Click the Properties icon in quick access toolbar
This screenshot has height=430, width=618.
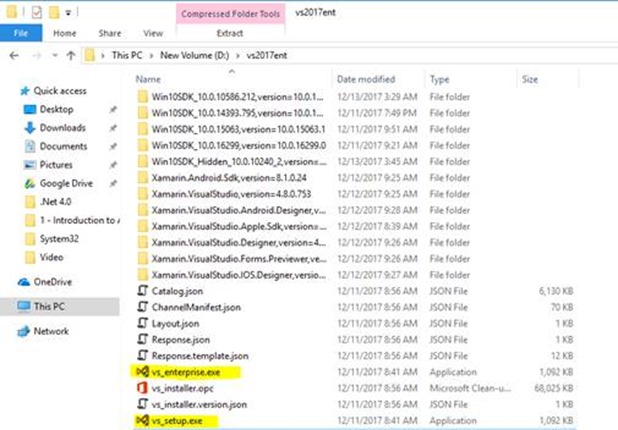[x=37, y=13]
